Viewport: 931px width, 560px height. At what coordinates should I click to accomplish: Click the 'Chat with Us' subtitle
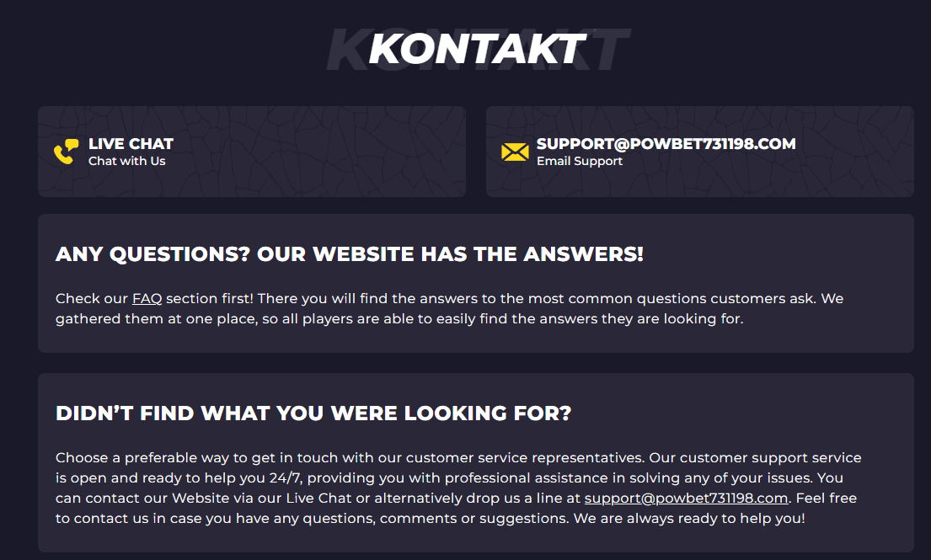click(x=127, y=161)
